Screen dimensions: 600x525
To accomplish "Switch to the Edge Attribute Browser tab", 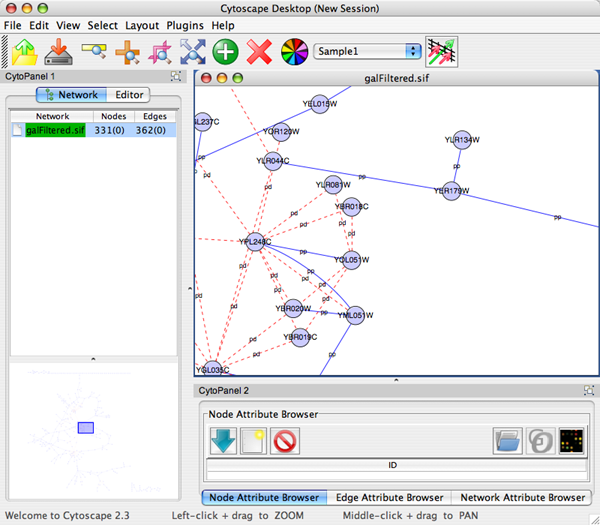I will (388, 497).
